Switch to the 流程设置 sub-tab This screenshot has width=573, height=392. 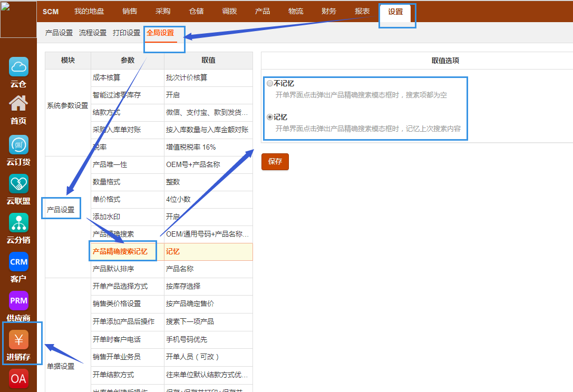tap(93, 33)
